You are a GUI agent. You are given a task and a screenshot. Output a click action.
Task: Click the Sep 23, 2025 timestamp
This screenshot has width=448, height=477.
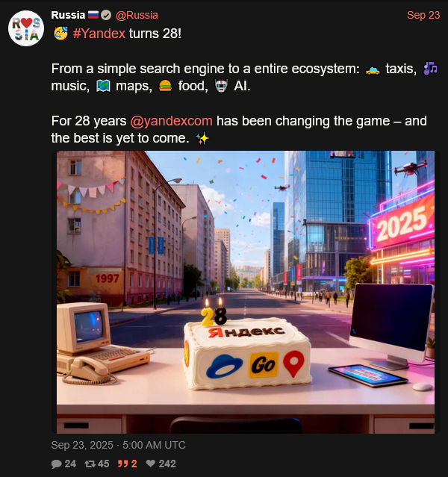[119, 445]
